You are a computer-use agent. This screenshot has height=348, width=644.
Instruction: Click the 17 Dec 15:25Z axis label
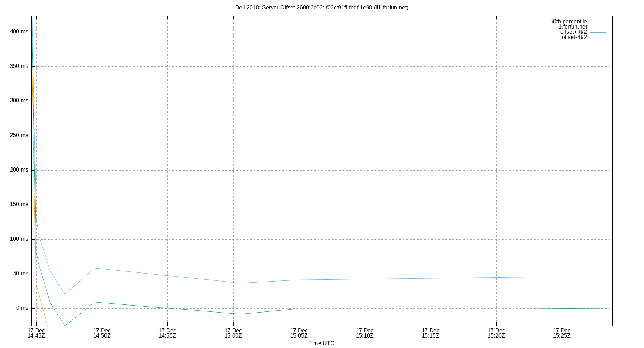pos(561,333)
